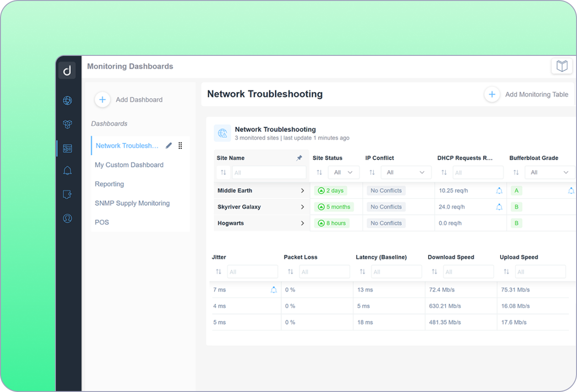Image resolution: width=577 pixels, height=392 pixels.
Task: Sort the Site Status column
Action: tap(319, 173)
